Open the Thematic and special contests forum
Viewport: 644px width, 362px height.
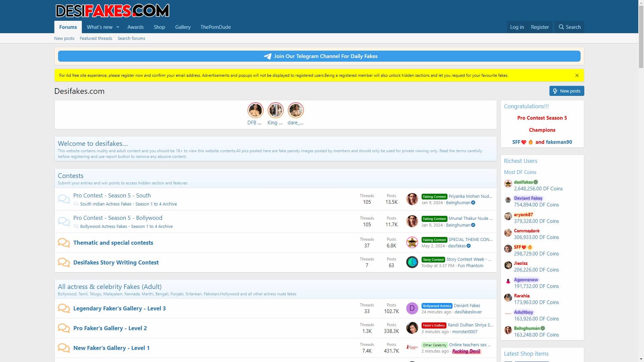pyautogui.click(x=113, y=243)
